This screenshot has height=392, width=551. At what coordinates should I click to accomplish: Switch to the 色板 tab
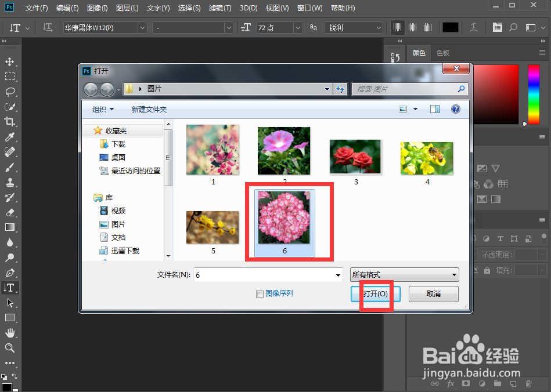(x=443, y=53)
